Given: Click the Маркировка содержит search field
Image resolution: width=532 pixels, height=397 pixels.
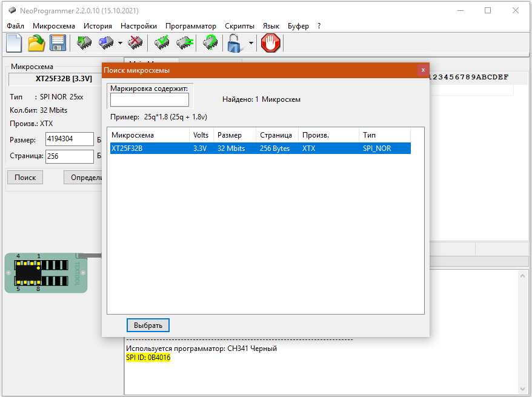Looking at the screenshot, I should 149,100.
